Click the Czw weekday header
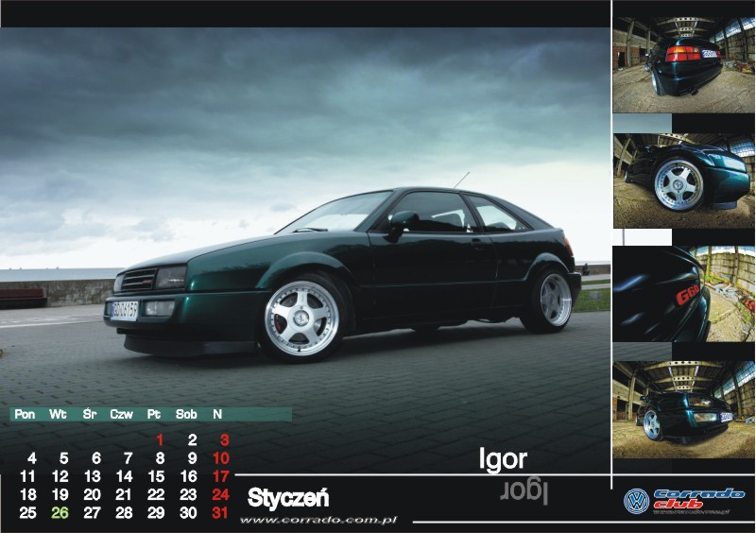The image size is (756, 533). pos(121,414)
